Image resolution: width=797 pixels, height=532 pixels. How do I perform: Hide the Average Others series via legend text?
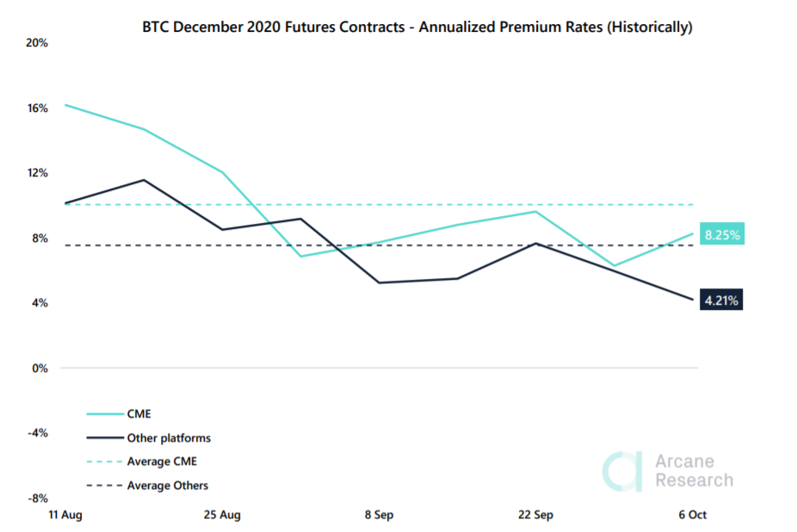tap(167, 486)
